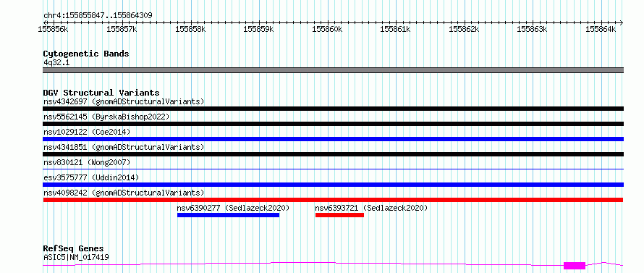
Task: Select the thin blue line under nsv830121
Action: pyautogui.click(x=333, y=169)
